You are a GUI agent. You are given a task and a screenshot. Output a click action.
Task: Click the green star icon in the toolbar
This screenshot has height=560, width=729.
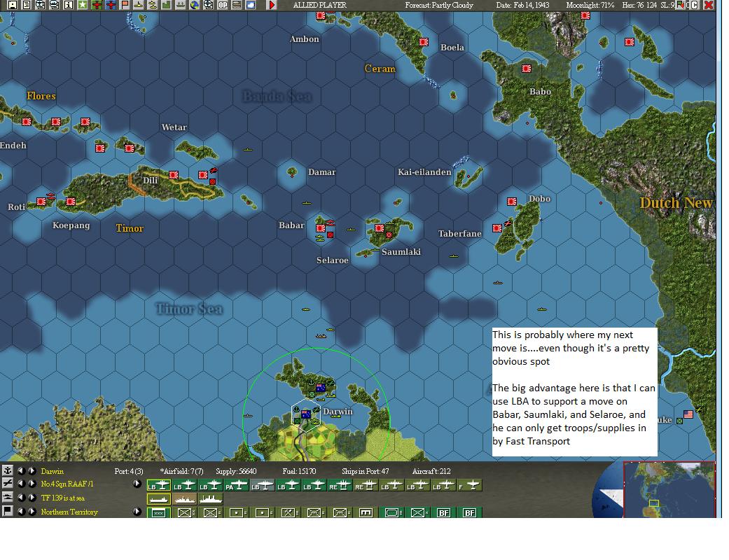(x=83, y=5)
